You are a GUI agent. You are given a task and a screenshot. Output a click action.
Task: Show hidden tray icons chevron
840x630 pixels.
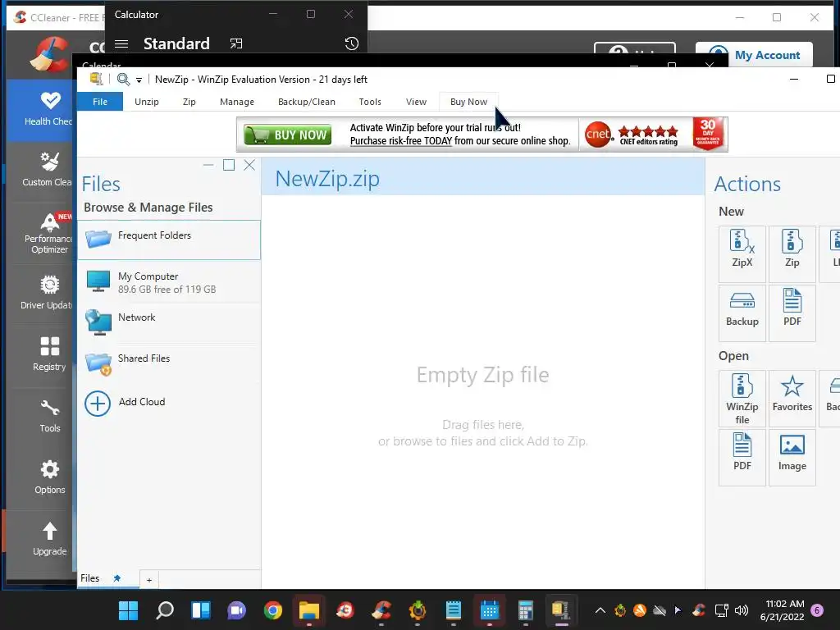(x=600, y=610)
